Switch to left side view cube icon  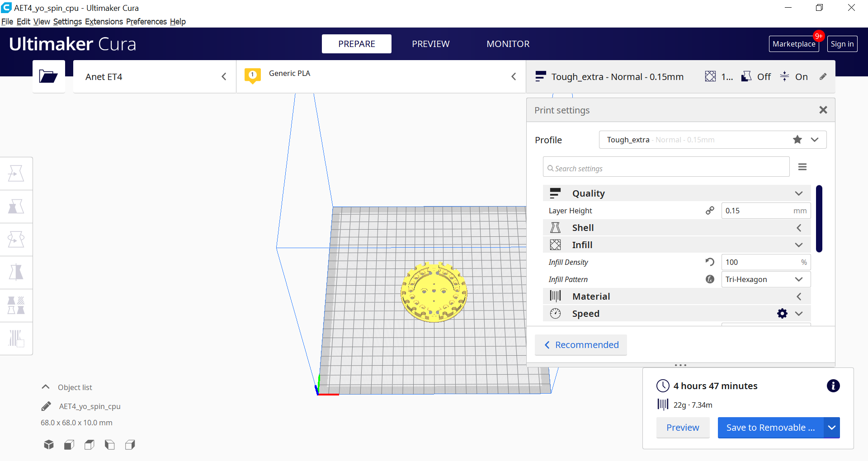tap(110, 445)
